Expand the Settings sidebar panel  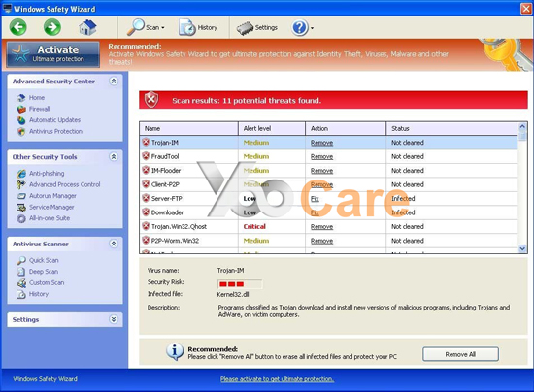point(114,319)
